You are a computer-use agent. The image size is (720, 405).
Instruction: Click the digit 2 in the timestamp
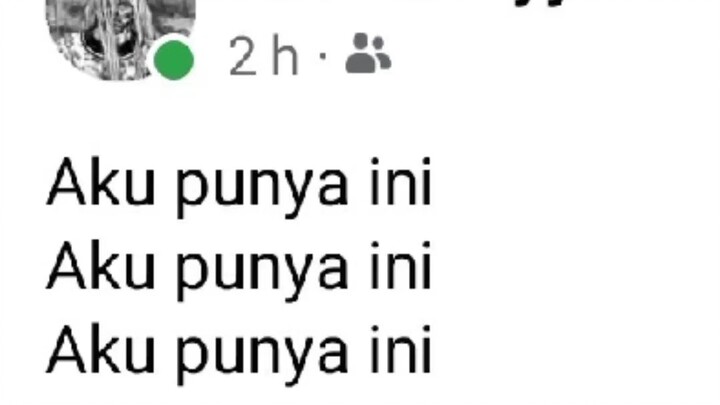242,57
